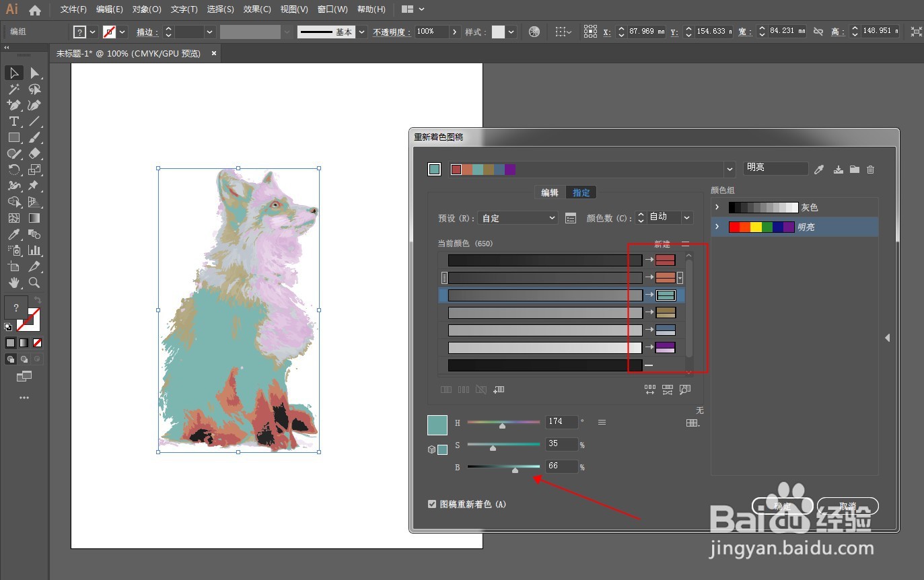This screenshot has height=580, width=924.
Task: Click the 描边 label link
Action: tap(147, 32)
